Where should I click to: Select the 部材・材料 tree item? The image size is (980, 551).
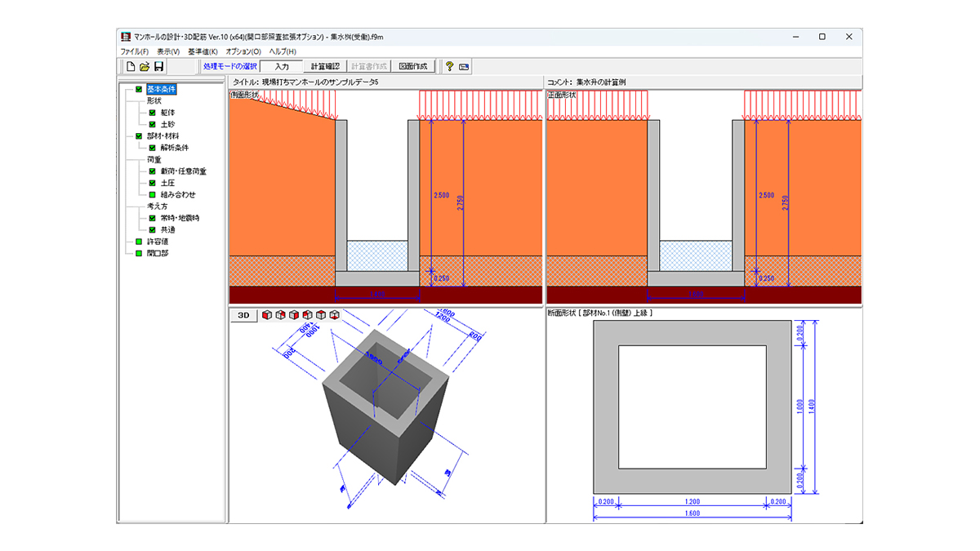pos(163,136)
